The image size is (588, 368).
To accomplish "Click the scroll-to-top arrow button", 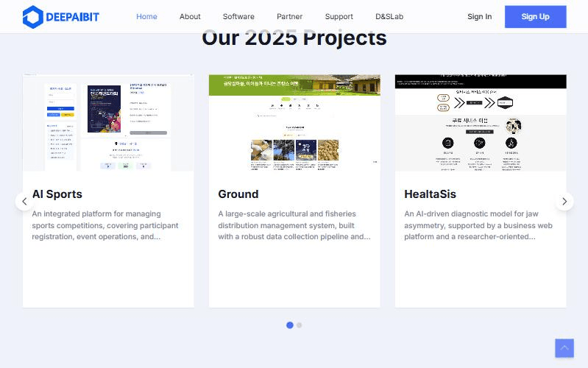I will (x=564, y=348).
